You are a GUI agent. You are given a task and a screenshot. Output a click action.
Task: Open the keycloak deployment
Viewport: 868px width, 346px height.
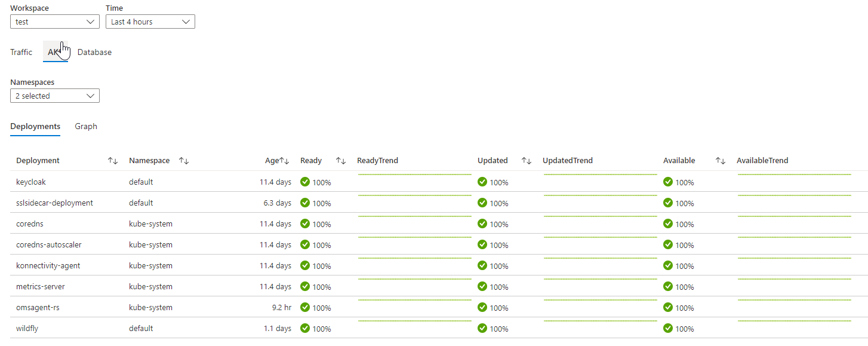pos(30,182)
